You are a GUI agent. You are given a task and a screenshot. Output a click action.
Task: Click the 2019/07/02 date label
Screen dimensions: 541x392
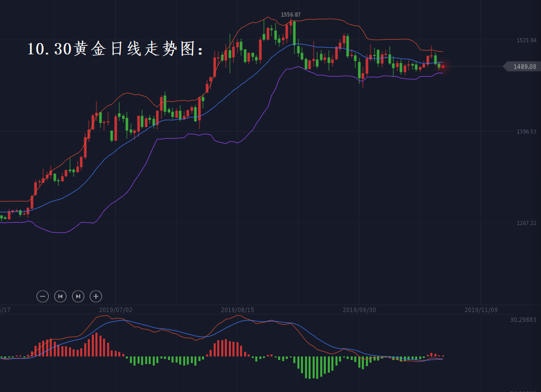[116, 309]
